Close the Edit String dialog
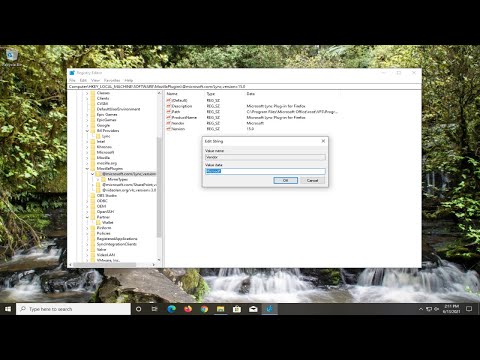Screen dimensions: 480x360 [x=323, y=141]
